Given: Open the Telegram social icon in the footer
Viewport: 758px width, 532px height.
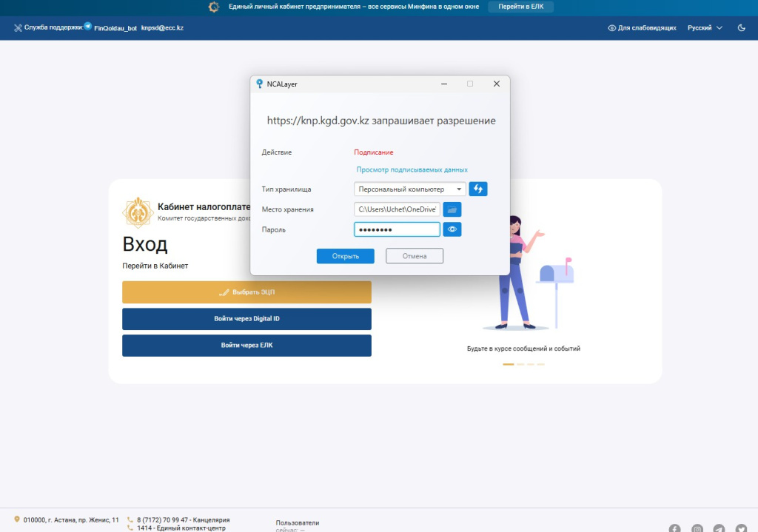Looking at the screenshot, I should click(x=720, y=529).
